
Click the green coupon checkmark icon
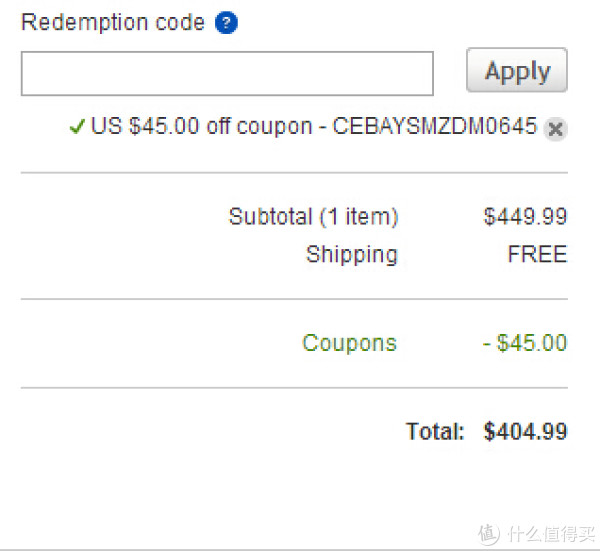coord(77,126)
